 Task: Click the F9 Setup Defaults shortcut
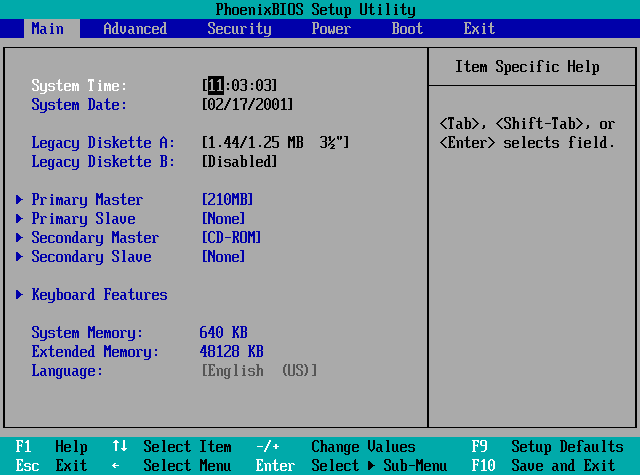pos(547,447)
